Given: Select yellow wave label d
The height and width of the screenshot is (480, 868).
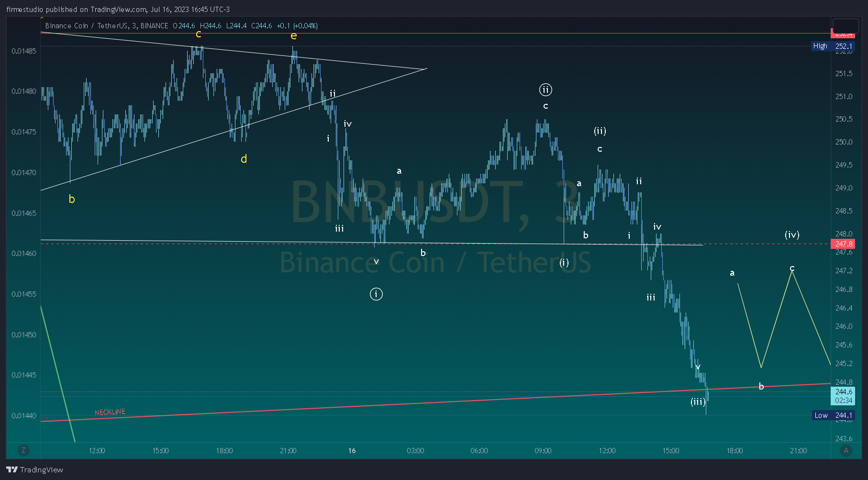Looking at the screenshot, I should (244, 159).
